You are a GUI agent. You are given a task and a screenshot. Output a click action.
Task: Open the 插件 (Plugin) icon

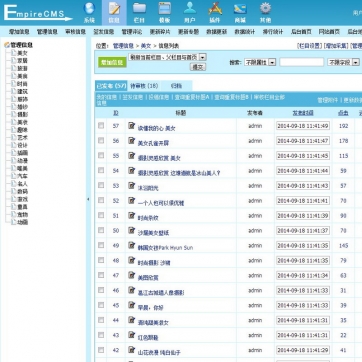(215, 13)
